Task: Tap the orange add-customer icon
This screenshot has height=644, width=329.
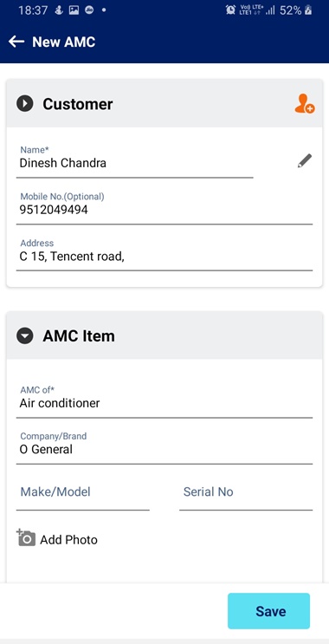Action: click(x=305, y=103)
